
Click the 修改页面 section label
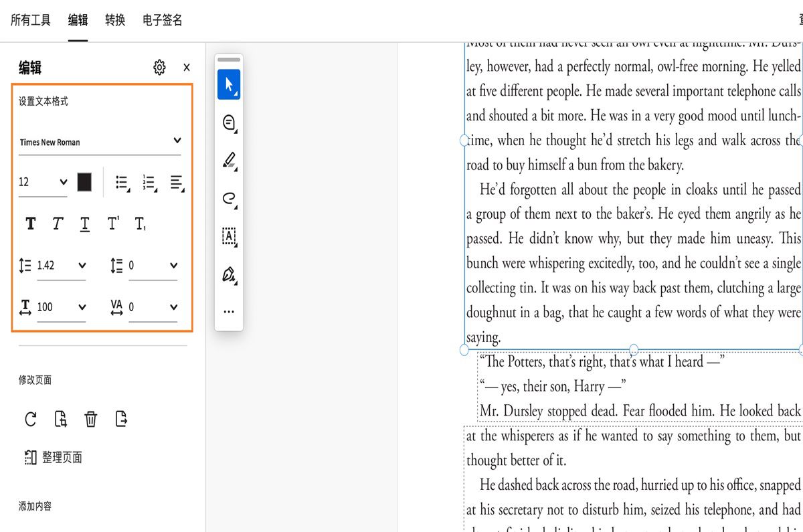point(35,380)
